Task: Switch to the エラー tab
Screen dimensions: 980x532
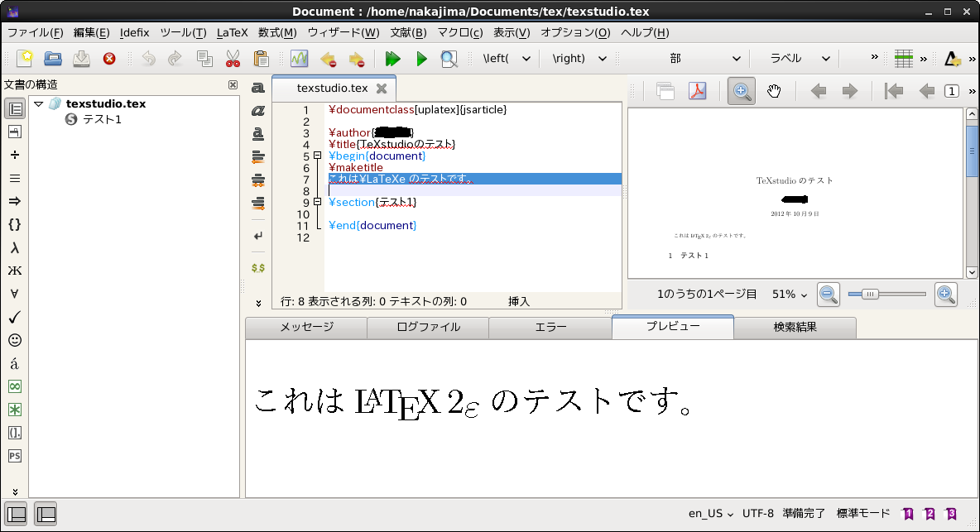Action: pos(550,327)
